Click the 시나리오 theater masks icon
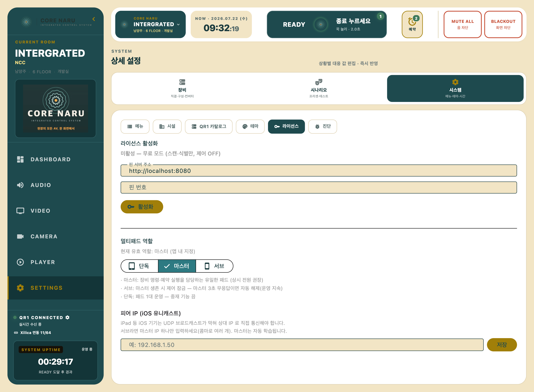534x392 pixels. (319, 82)
